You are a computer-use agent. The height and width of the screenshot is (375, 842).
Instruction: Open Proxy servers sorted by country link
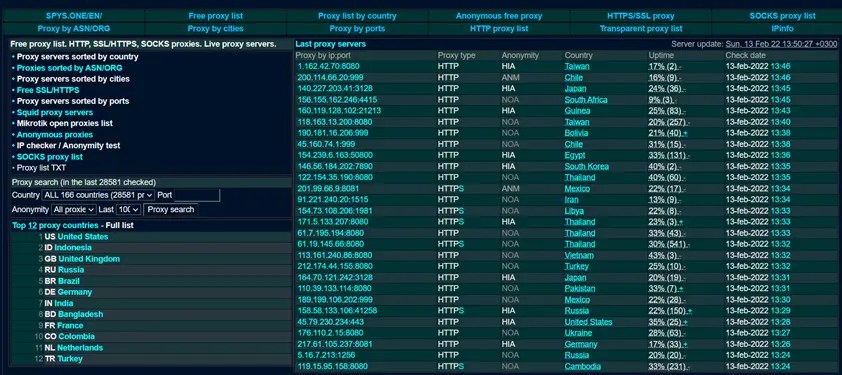click(x=77, y=56)
